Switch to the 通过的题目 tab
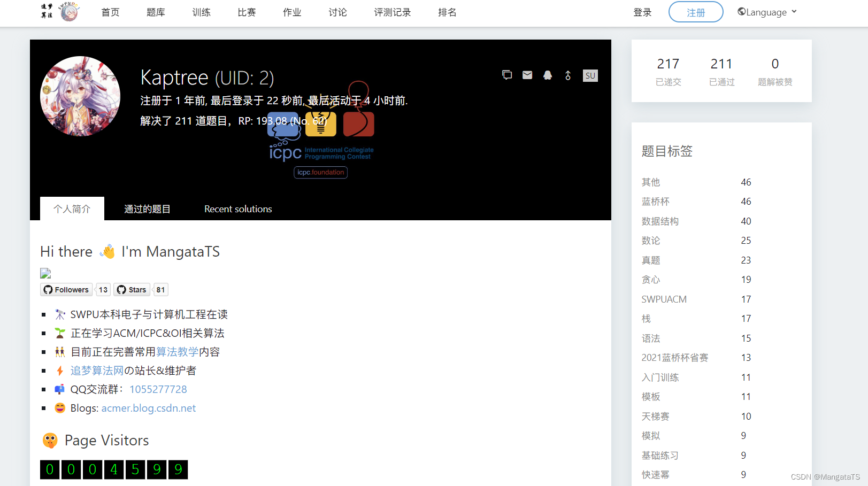Screen dimensions: 868x486 (147, 209)
